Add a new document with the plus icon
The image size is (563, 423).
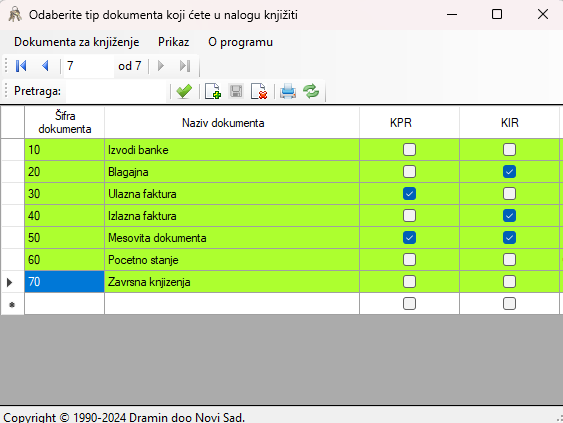[x=213, y=91]
